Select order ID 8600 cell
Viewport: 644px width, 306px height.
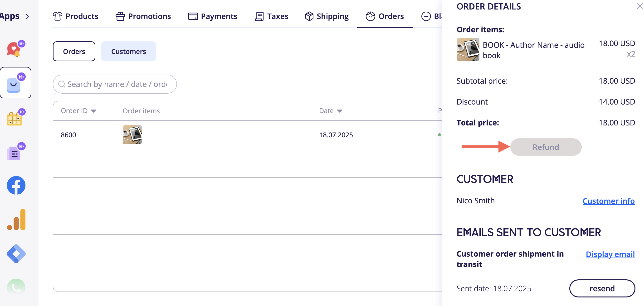click(x=68, y=135)
